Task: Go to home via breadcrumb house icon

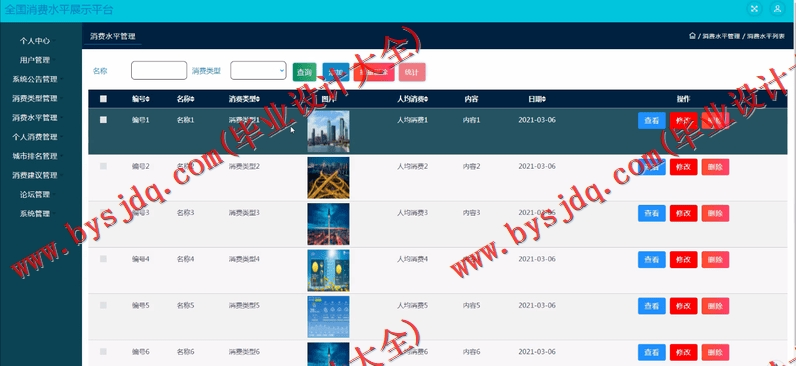Action: [692, 36]
